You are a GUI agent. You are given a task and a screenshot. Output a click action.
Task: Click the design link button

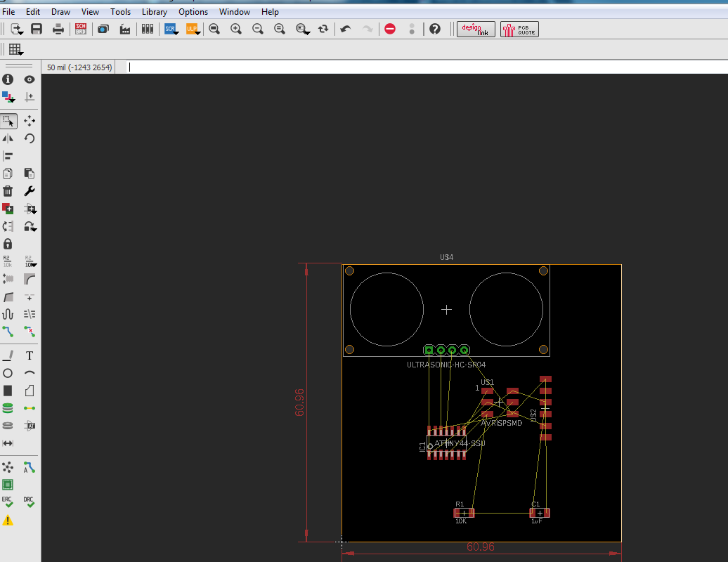pyautogui.click(x=476, y=29)
